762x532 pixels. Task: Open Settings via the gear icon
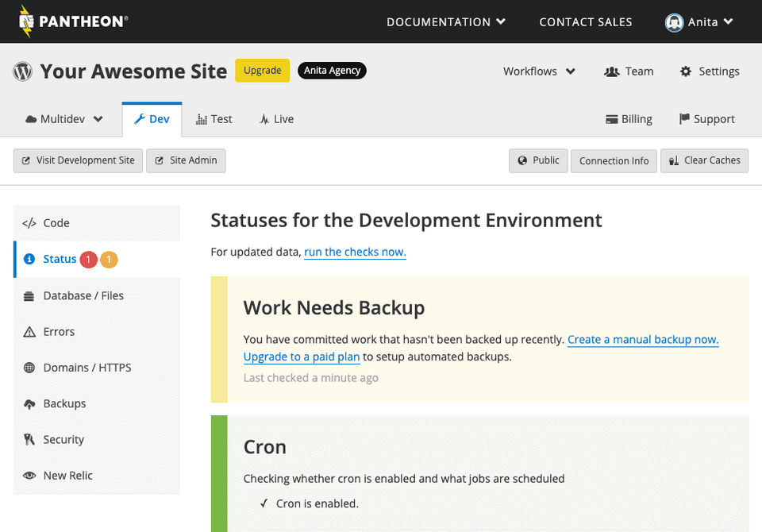(685, 71)
